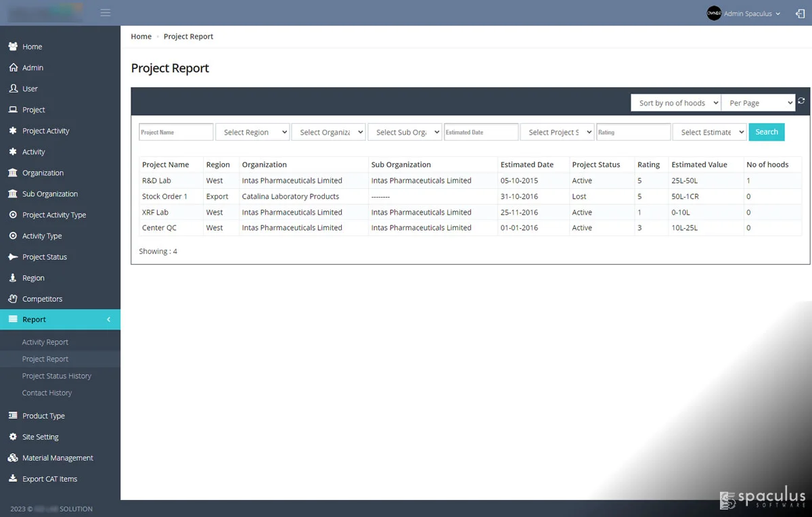
Task: Click the Admin house icon
Action: click(13, 68)
